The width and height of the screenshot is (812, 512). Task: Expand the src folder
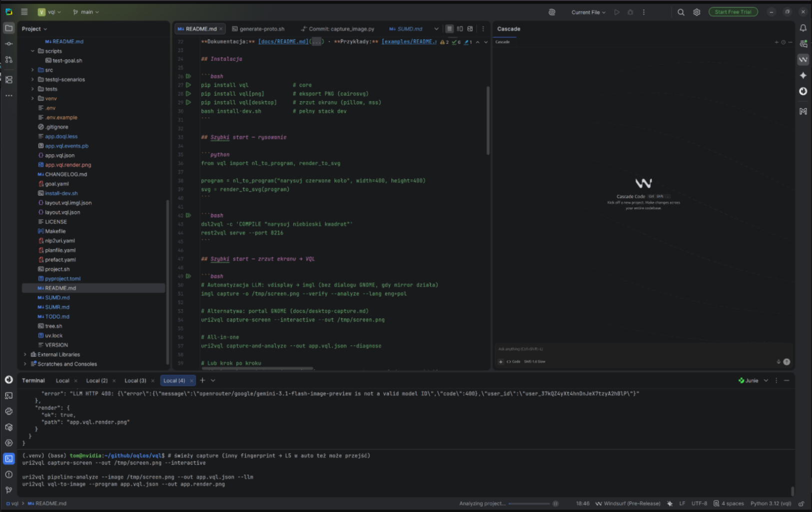pyautogui.click(x=33, y=70)
